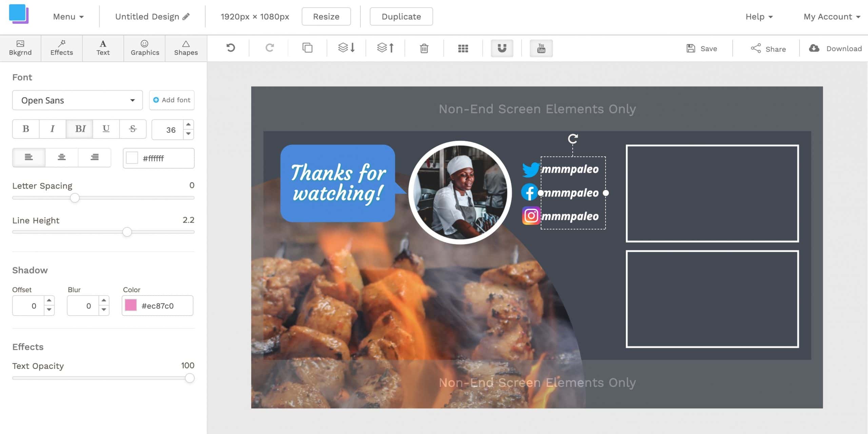Increase the shadow Blur value
868x434 pixels.
(104, 300)
